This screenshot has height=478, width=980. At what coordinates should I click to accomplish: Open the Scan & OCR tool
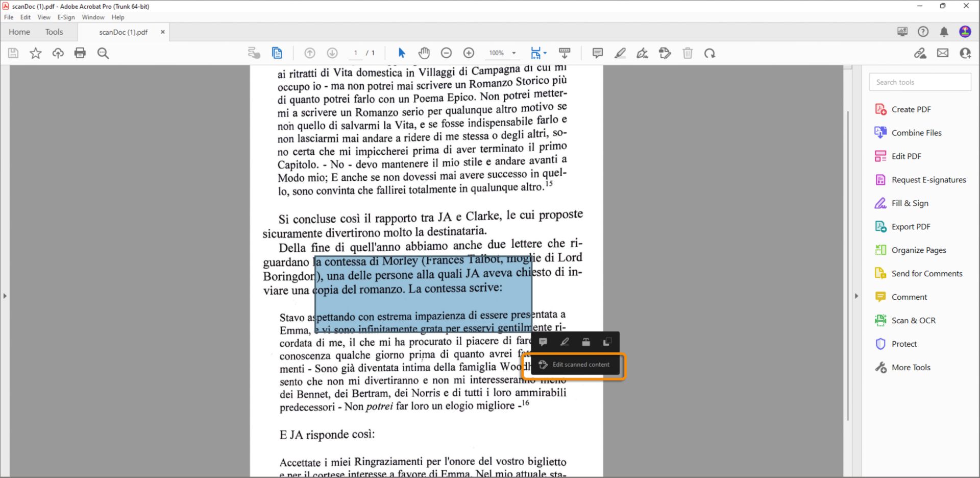(913, 320)
